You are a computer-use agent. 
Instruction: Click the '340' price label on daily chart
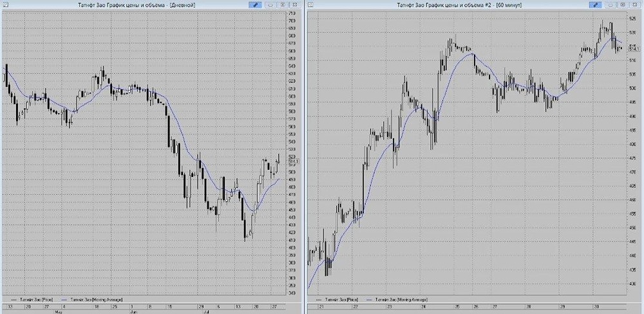coord(292,293)
